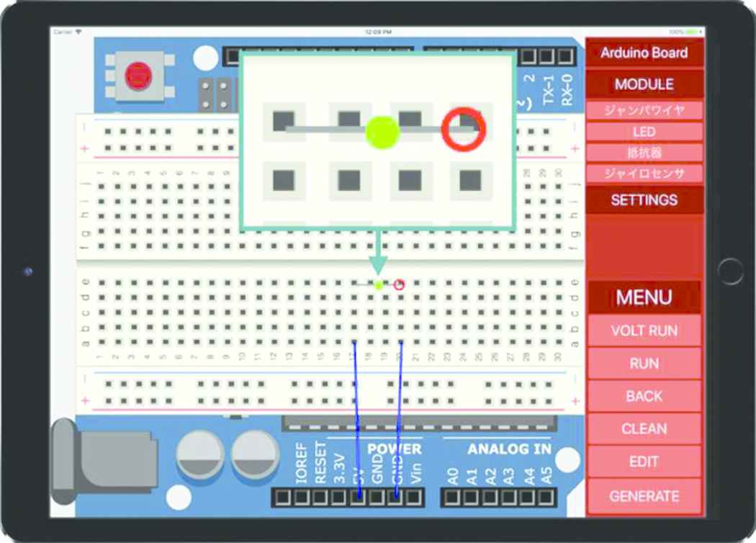Choose the ジャンパワイヤ module

point(644,110)
